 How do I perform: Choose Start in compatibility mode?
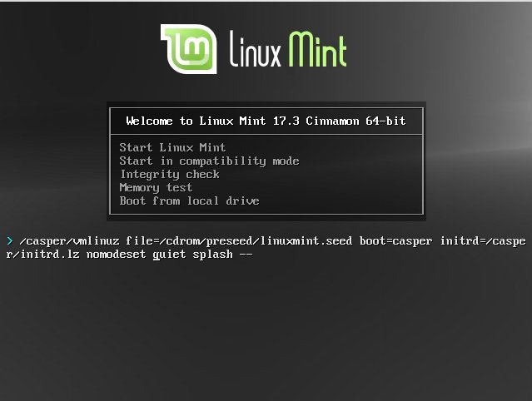(x=209, y=161)
